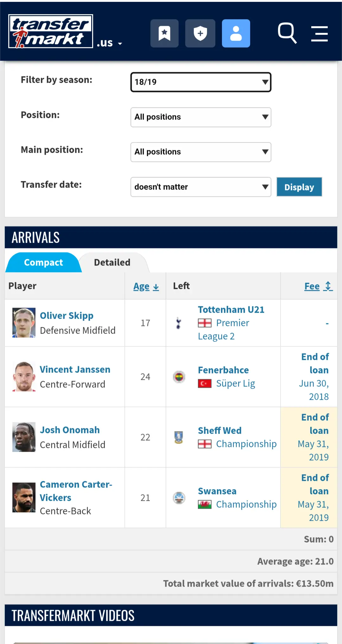Image resolution: width=342 pixels, height=644 pixels.
Task: Click the Fenerbahce club crest
Action: (x=179, y=377)
